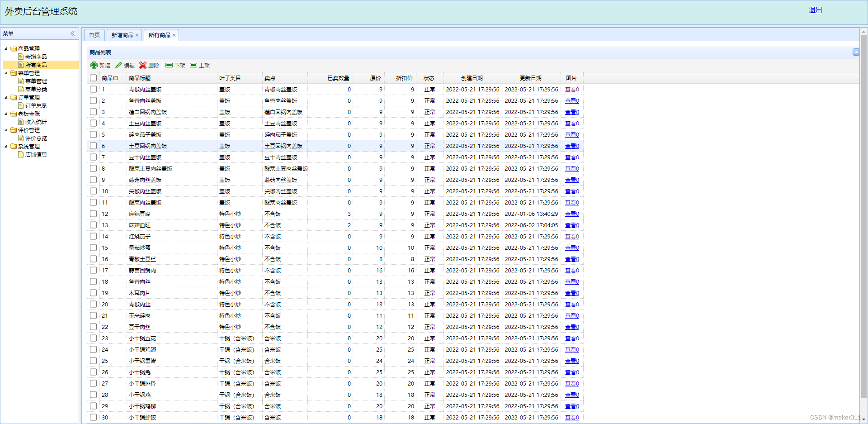Open 店铺信息 in the sidebar menu

coord(36,154)
